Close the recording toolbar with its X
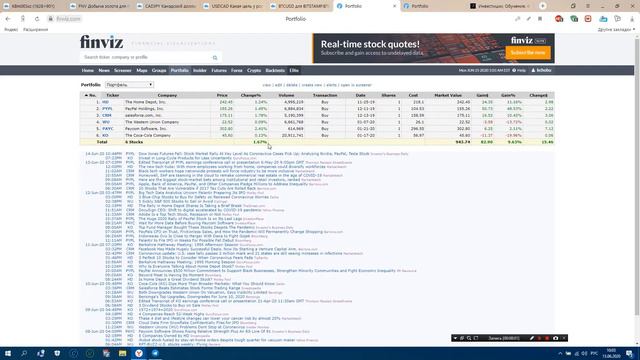This screenshot has height=360, width=640. coord(564,338)
